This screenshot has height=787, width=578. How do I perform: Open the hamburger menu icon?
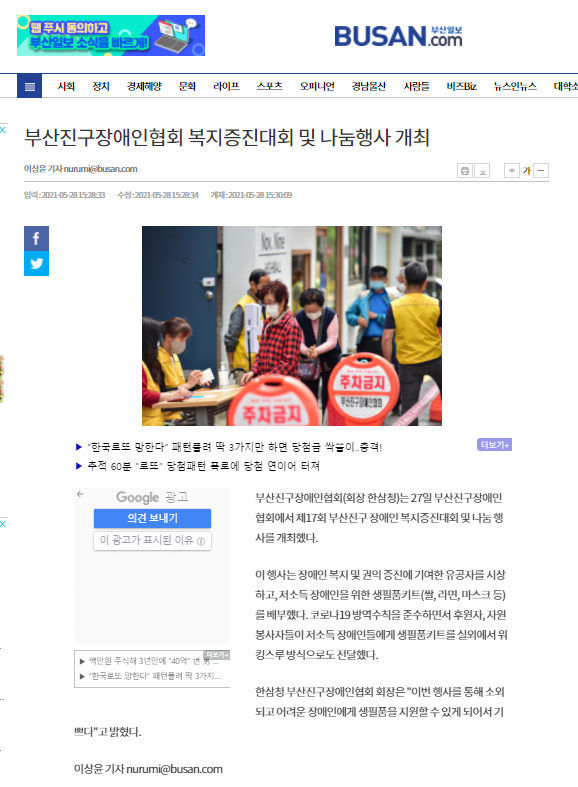click(30, 86)
